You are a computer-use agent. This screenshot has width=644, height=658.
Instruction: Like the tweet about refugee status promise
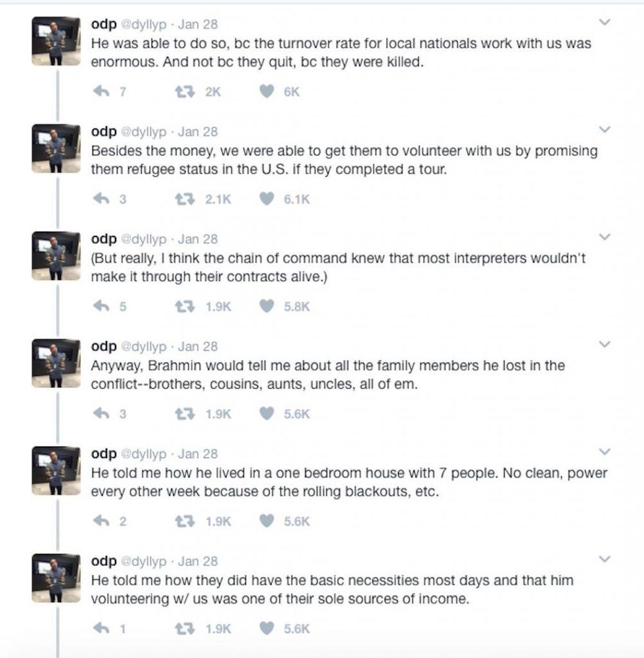266,199
